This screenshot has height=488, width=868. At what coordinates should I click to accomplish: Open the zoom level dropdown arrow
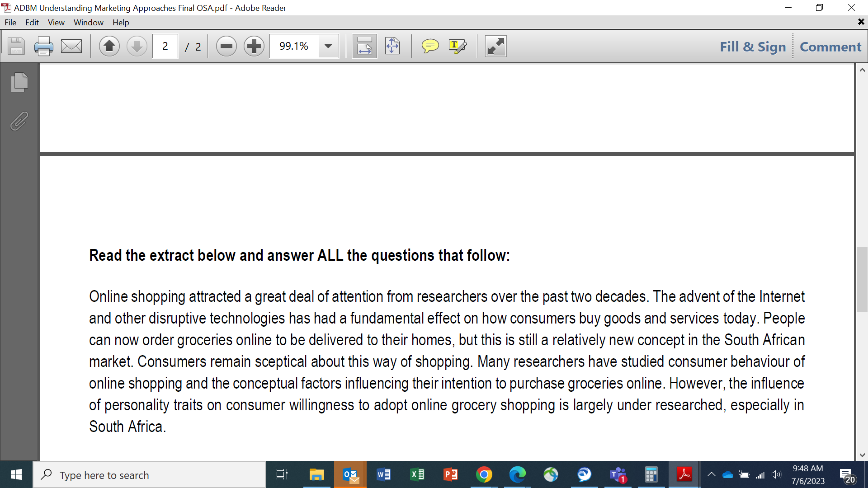(x=329, y=46)
